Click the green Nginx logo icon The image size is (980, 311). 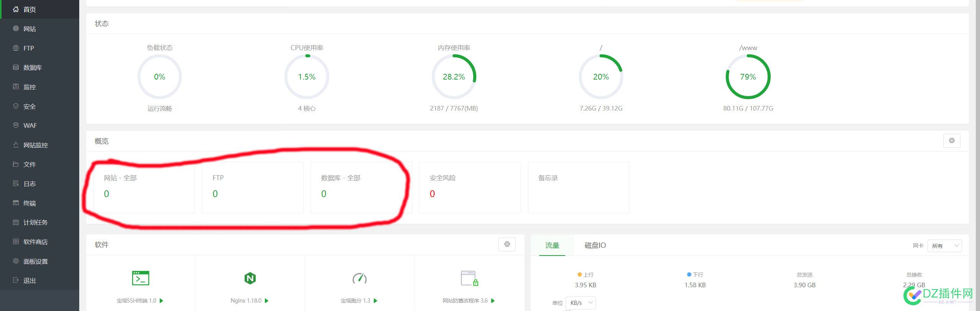(x=250, y=278)
